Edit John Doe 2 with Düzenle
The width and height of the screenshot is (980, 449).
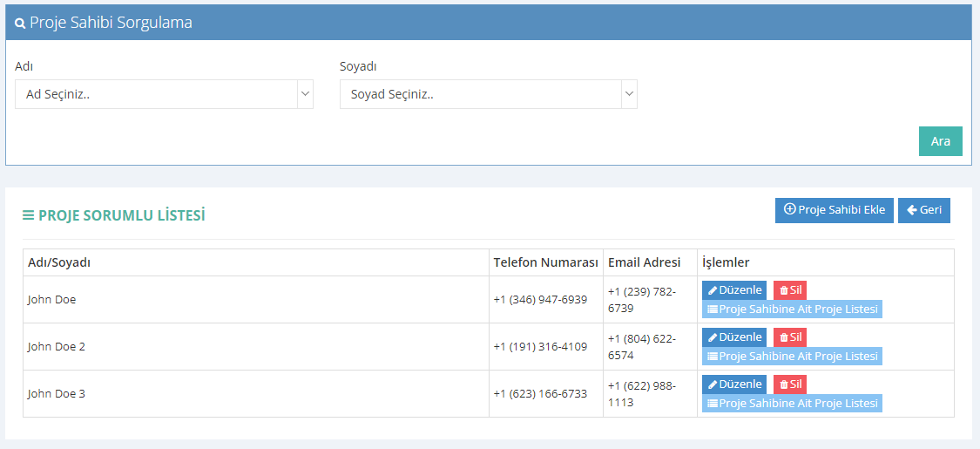tap(734, 337)
